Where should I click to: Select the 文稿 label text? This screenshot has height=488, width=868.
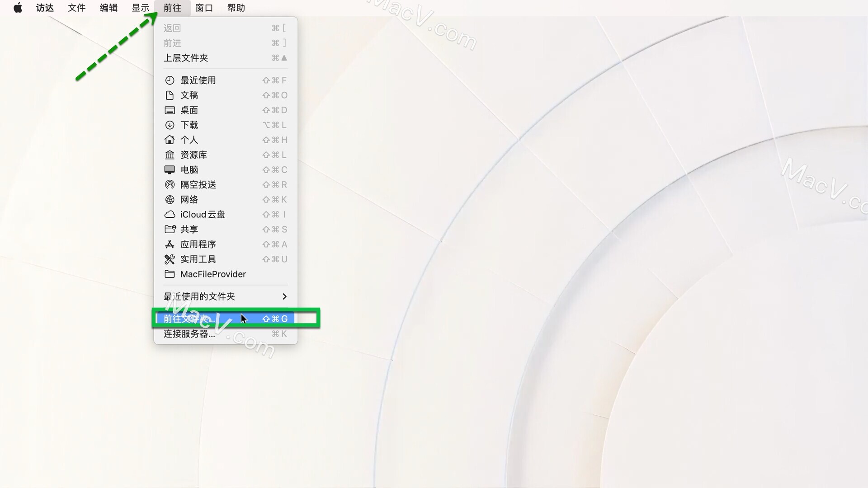point(189,95)
